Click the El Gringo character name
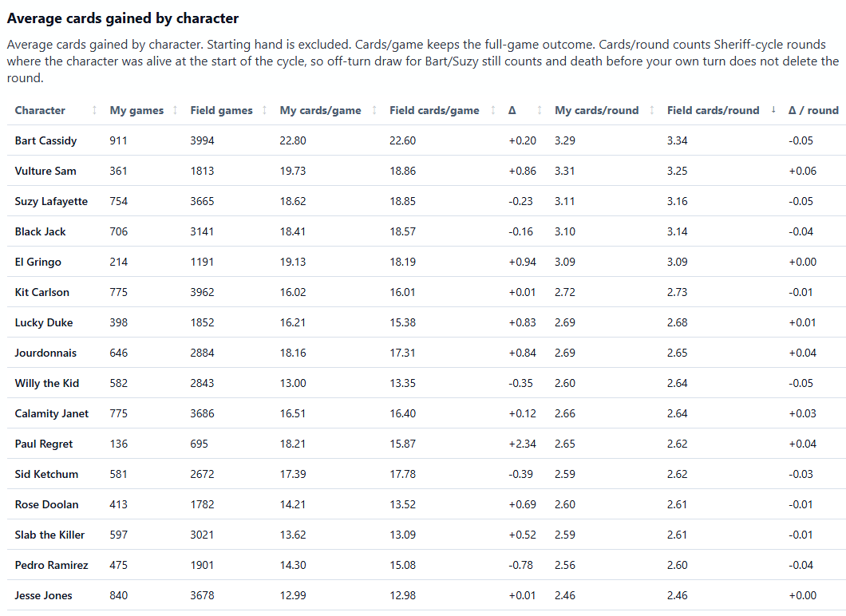Screen dimensions: 846x616 (38, 263)
